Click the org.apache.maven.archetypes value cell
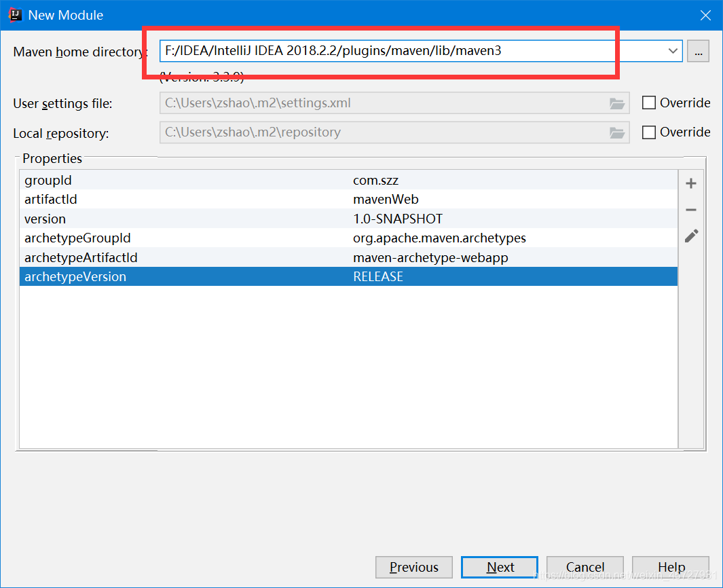This screenshot has height=588, width=723. 513,238
